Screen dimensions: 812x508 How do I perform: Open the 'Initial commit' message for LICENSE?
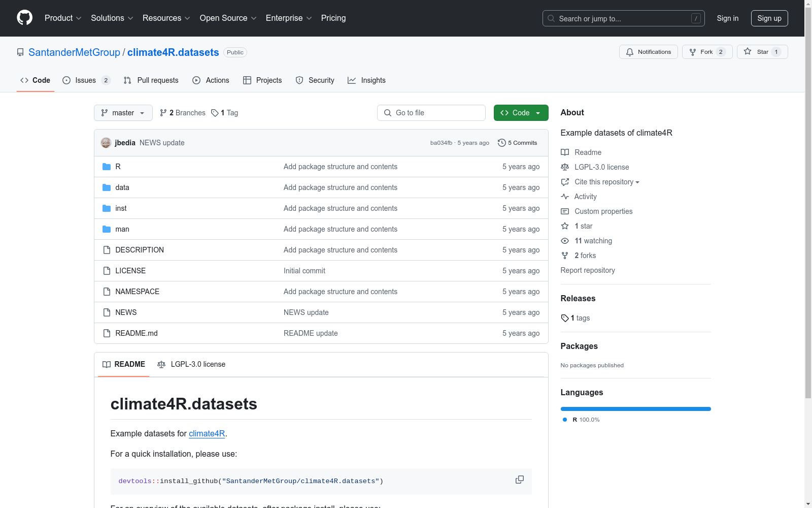click(304, 271)
